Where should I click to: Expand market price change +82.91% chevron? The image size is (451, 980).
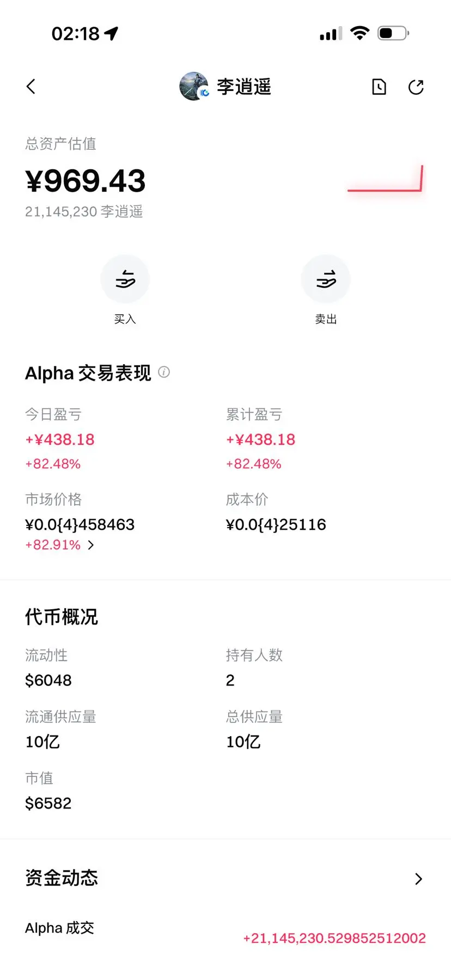pos(91,545)
